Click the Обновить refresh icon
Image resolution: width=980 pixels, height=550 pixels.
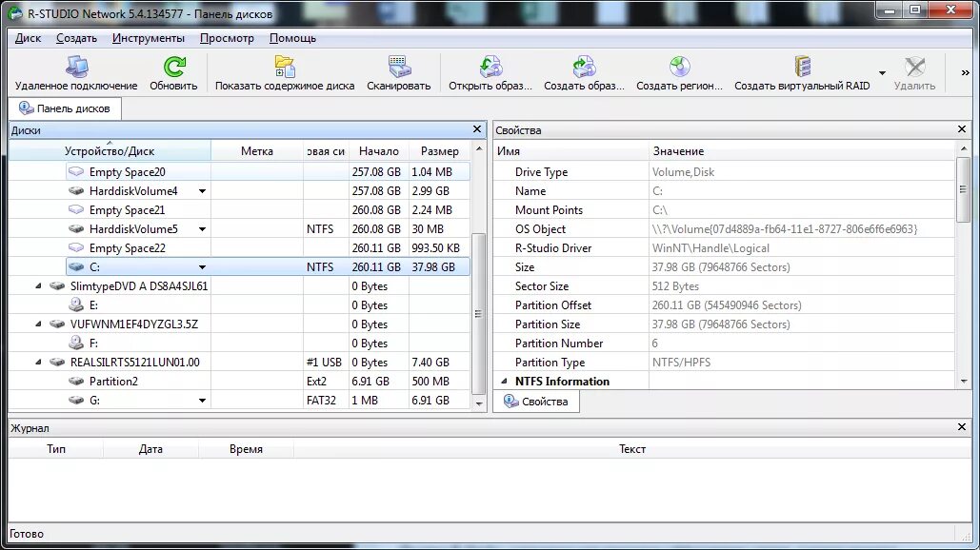[x=173, y=67]
